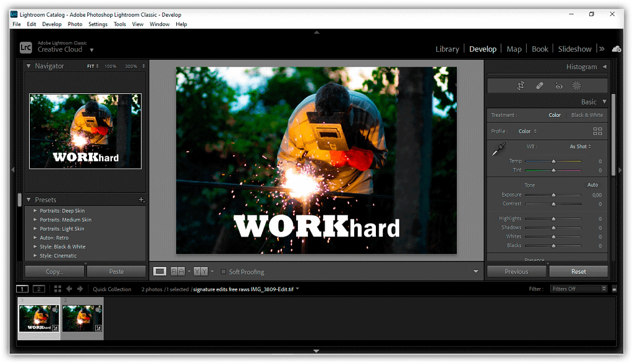The width and height of the screenshot is (633, 364).
Task: Collapse the bottom filmstrip panel
Action: coord(316,351)
